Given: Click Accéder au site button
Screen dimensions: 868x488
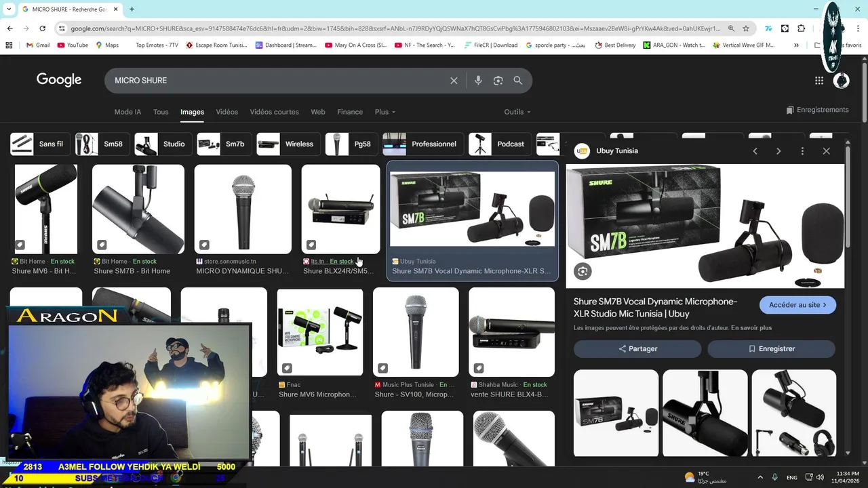Looking at the screenshot, I should click(x=797, y=305).
